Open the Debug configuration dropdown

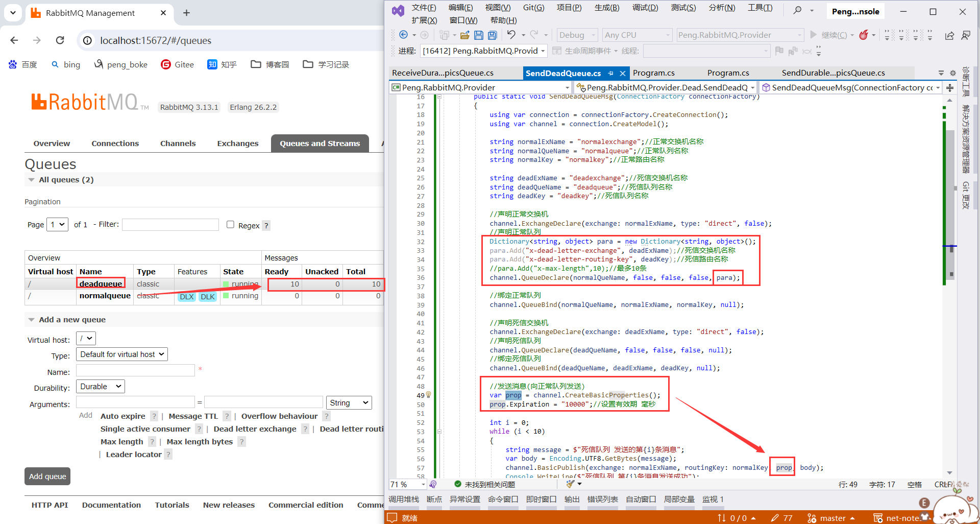[x=577, y=35]
